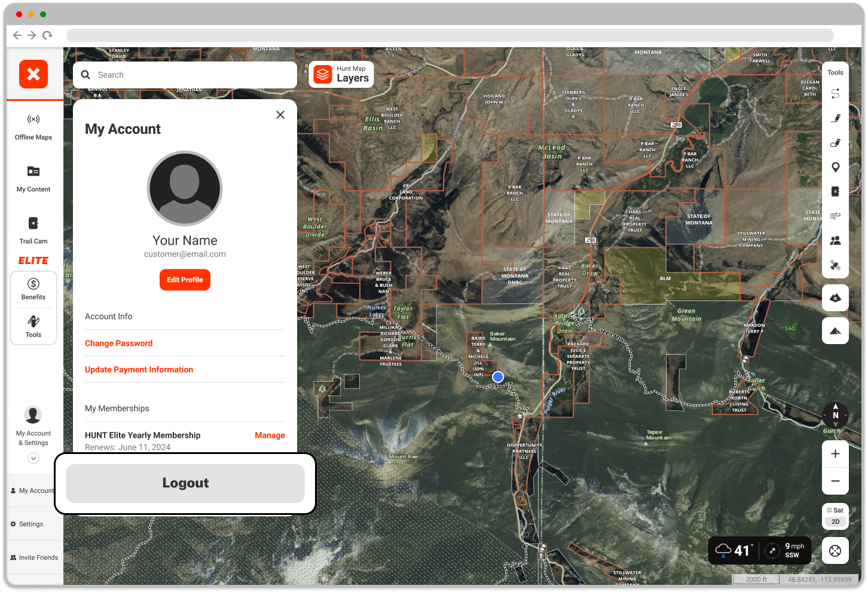
Task: Toggle the 3D terrain mountain button
Action: [835, 331]
